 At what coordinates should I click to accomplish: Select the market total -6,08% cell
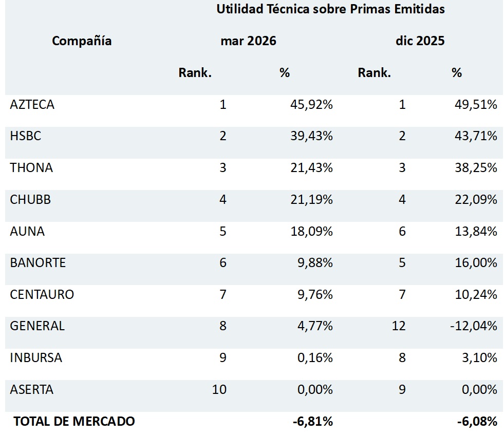(477, 422)
